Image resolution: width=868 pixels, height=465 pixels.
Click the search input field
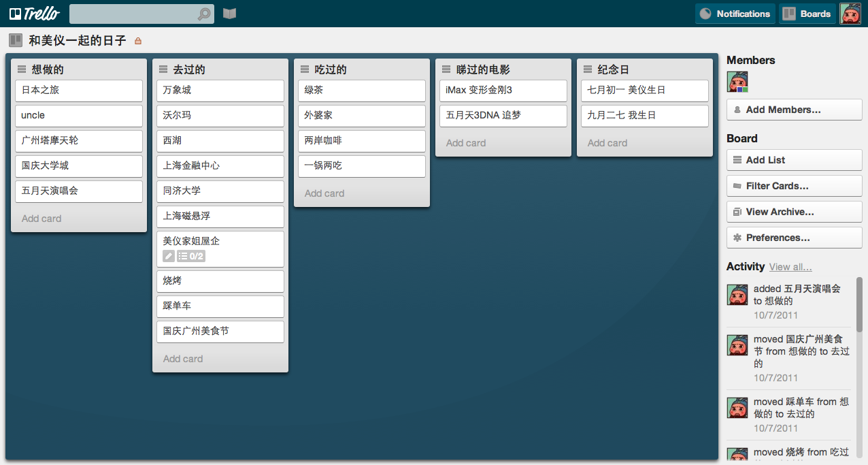pyautogui.click(x=133, y=14)
